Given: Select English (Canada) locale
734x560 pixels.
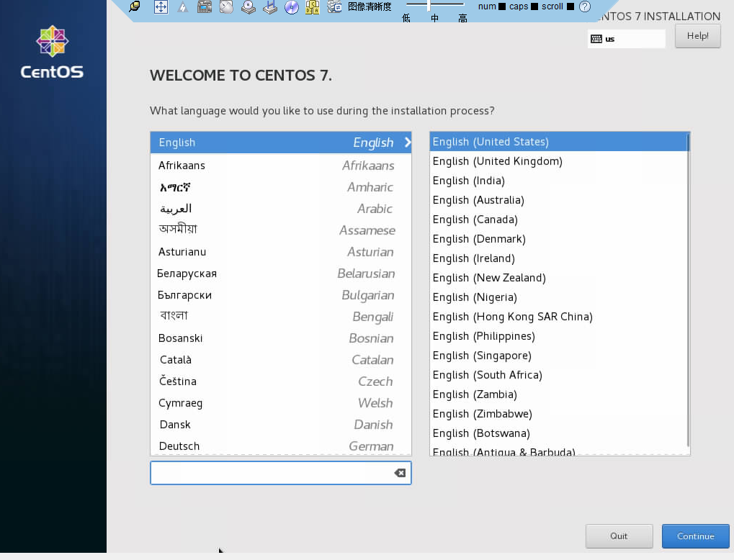Looking at the screenshot, I should 558,220.
